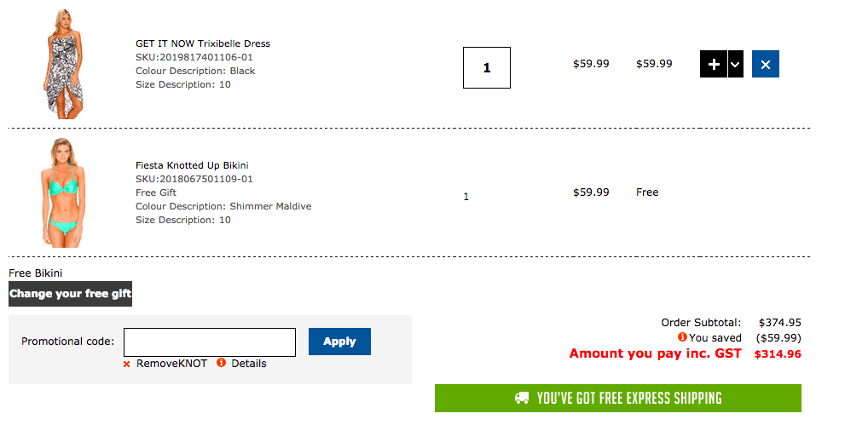The image size is (868, 448).
Task: Click the plus icon for Trixibelle Dress
Action: point(714,65)
